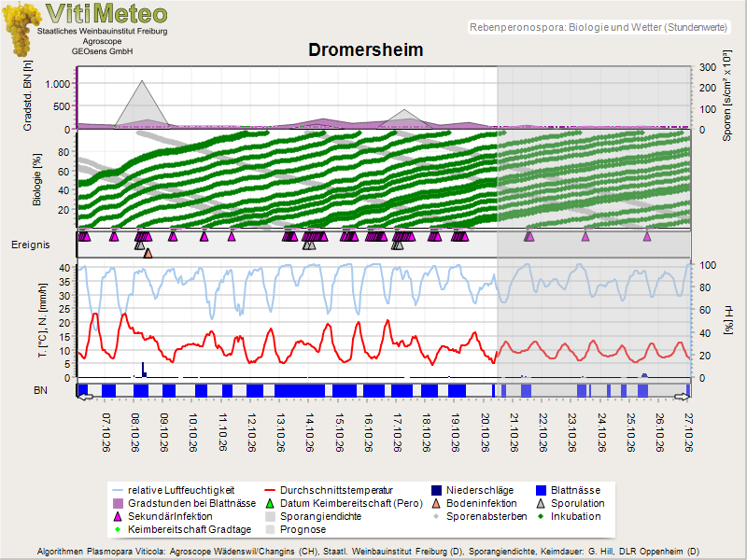Select the grey Sporangiendichte legend square

270,516
